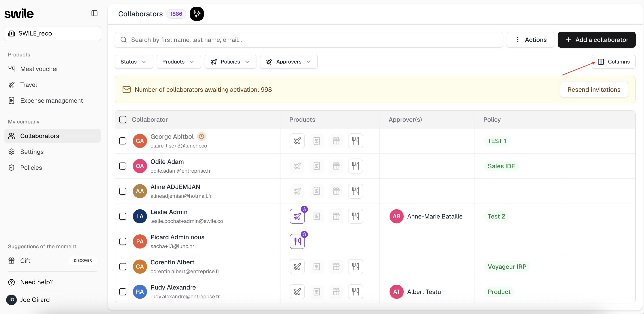Open Expense management section
The height and width of the screenshot is (314, 644).
[x=53, y=101]
